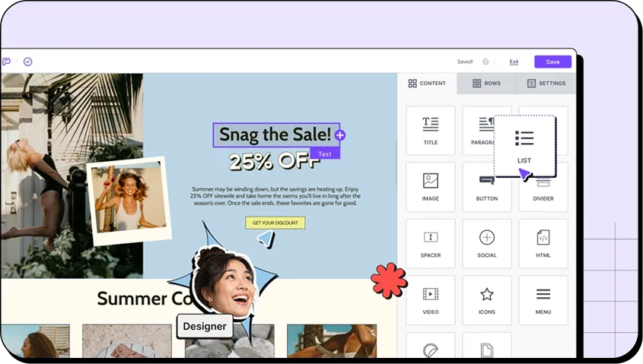The height and width of the screenshot is (364, 643).
Task: Open the comments speech bubble icon
Action: (x=6, y=62)
